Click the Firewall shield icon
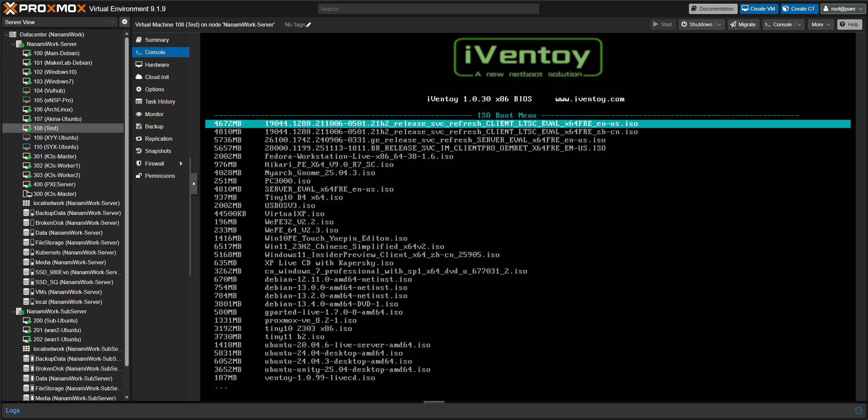Image resolution: width=868 pixels, height=420 pixels. (139, 163)
